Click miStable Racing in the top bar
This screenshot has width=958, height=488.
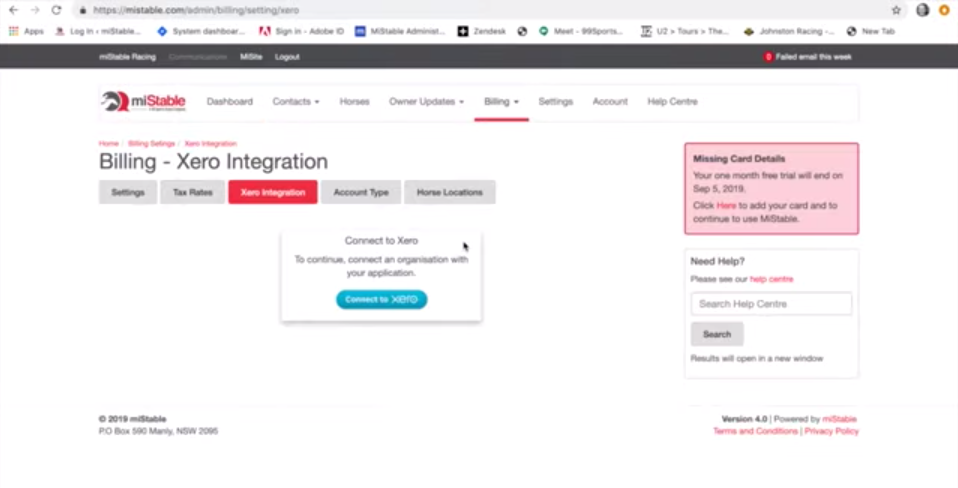128,57
